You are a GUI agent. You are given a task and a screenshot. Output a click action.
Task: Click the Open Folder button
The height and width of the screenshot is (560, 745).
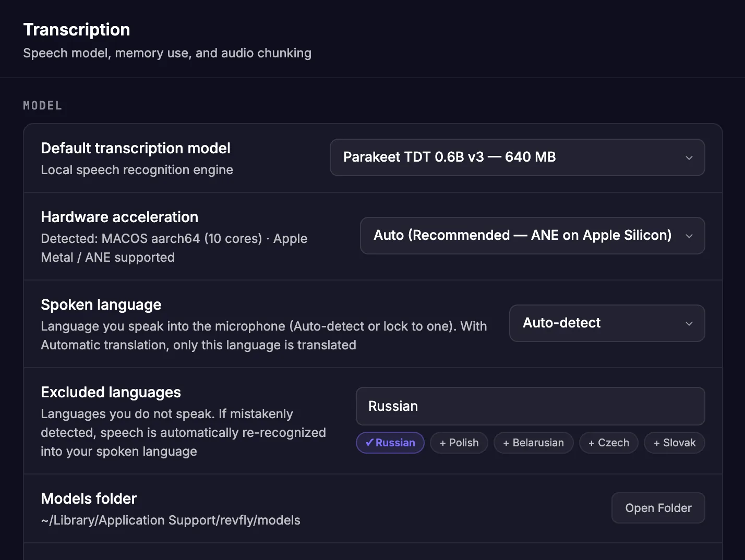(x=658, y=508)
